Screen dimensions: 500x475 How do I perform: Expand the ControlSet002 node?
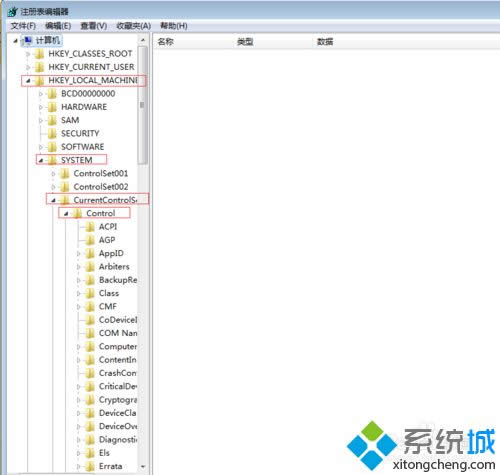point(53,187)
